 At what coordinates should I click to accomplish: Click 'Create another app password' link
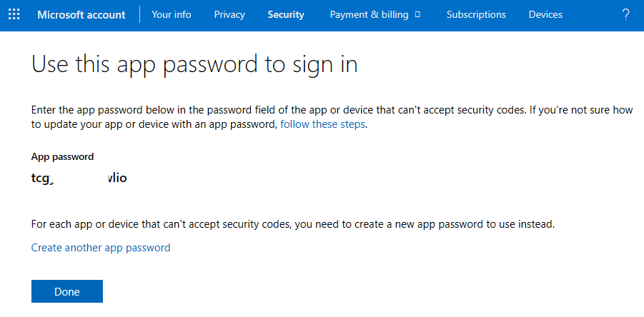(x=101, y=248)
